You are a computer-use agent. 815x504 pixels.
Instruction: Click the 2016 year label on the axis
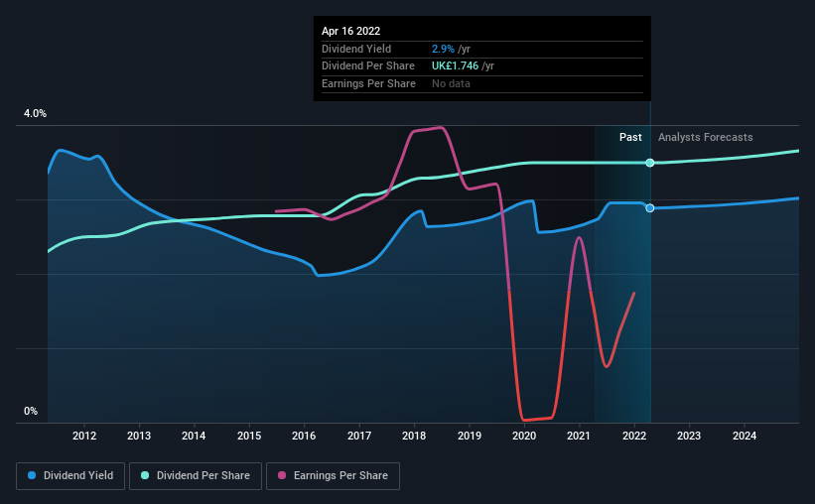click(304, 436)
